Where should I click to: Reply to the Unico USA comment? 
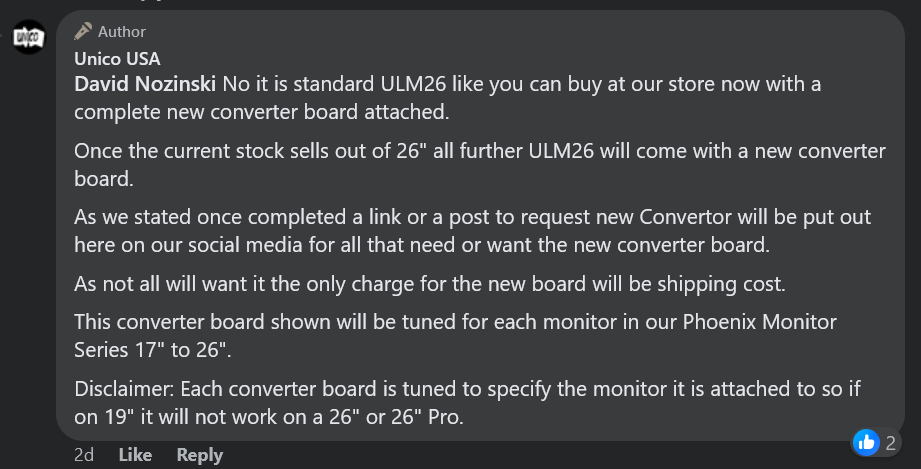200,455
